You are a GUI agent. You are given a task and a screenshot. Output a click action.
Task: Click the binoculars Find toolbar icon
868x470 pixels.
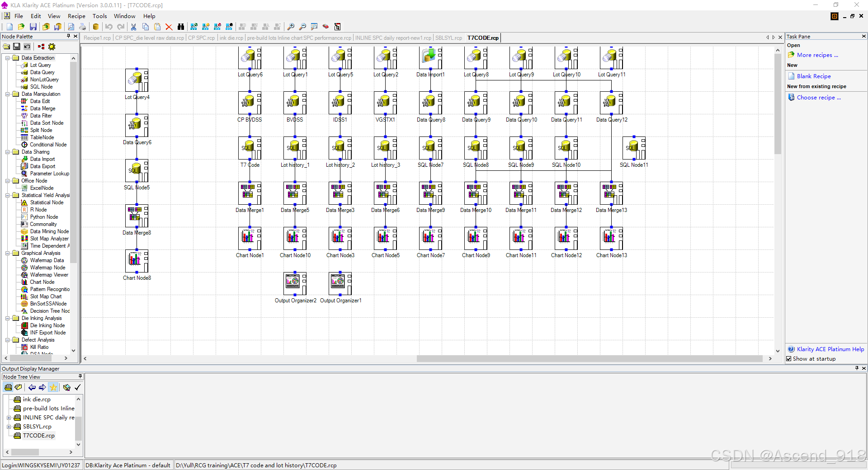pyautogui.click(x=181, y=27)
